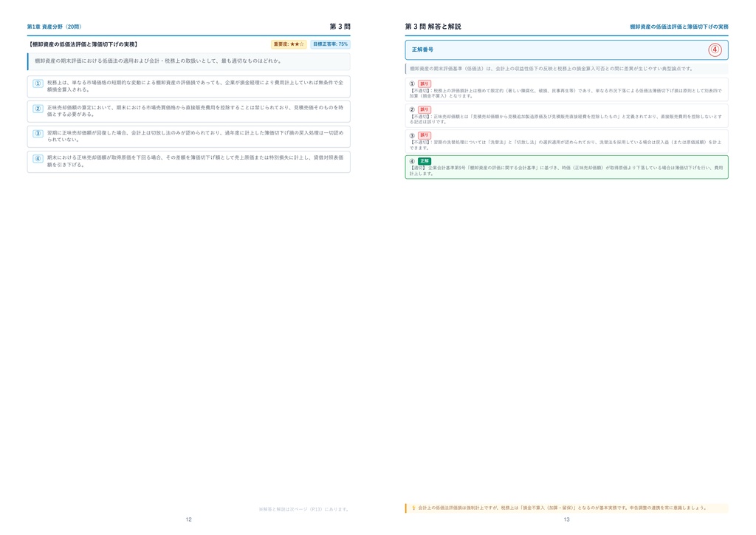Select answer option ③ circled number
This screenshot has width=756, height=535.
pos(38,134)
